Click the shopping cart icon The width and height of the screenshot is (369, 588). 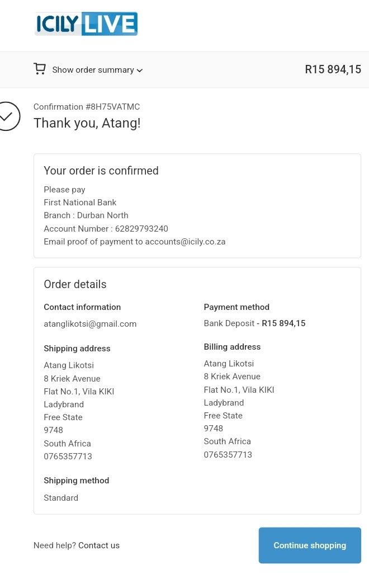(40, 69)
